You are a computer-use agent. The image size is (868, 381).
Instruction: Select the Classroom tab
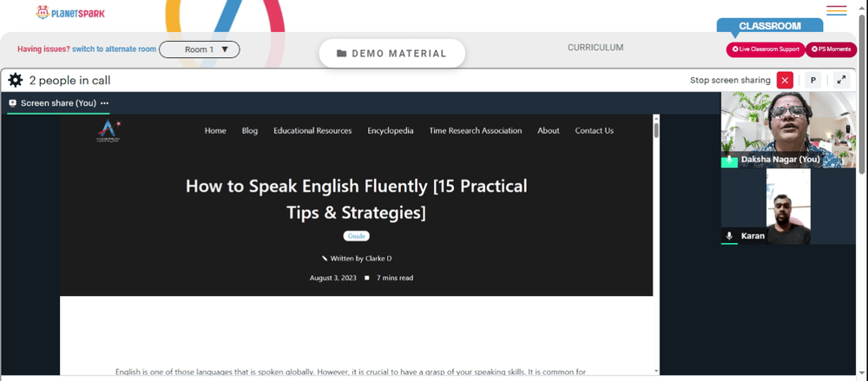coord(769,25)
